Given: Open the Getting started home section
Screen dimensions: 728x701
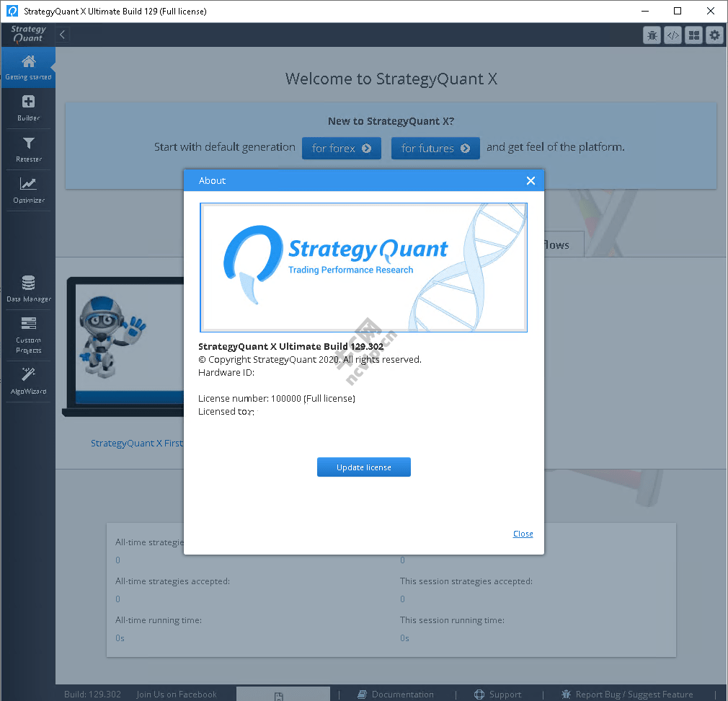Looking at the screenshot, I should [x=28, y=67].
